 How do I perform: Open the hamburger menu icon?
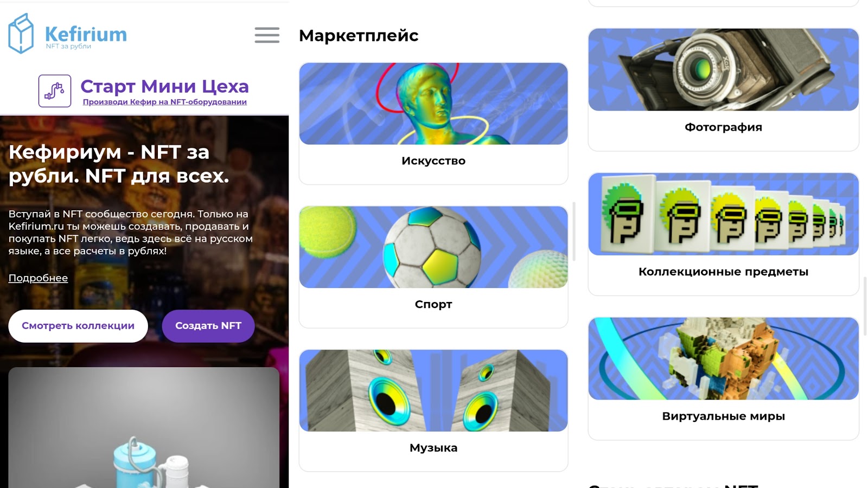267,35
